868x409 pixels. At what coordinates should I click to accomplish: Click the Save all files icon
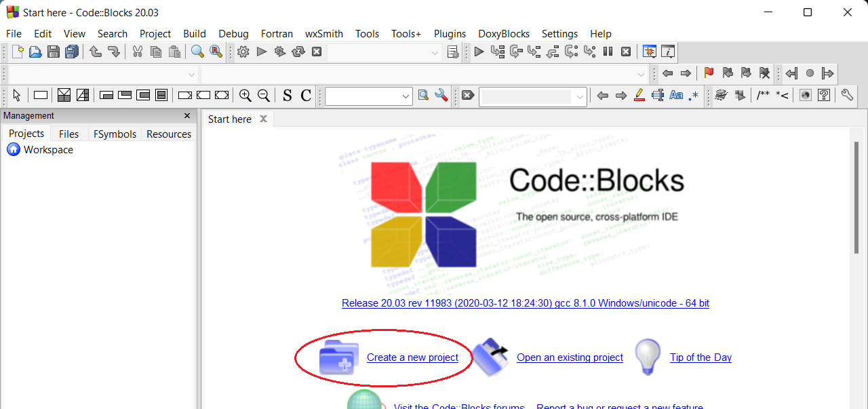[x=72, y=52]
